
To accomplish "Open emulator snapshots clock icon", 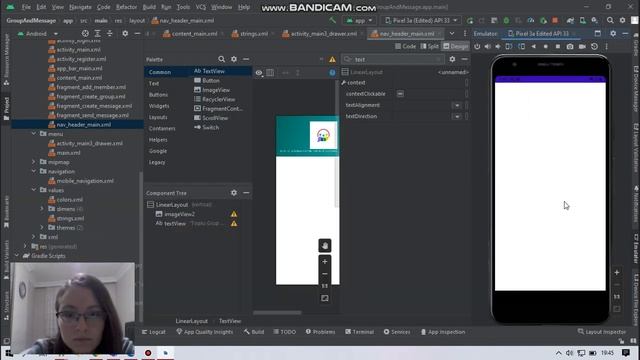I will [594, 47].
